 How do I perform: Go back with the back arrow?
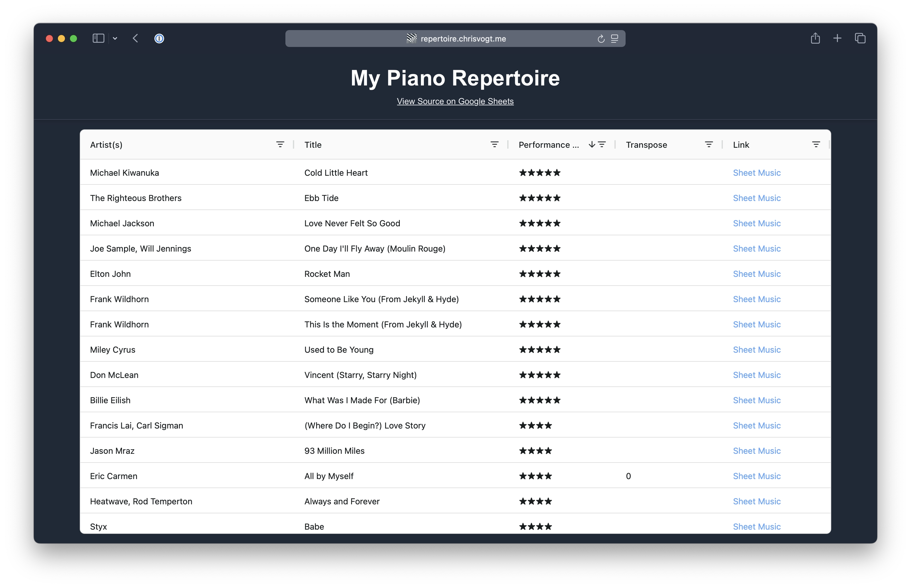[x=135, y=39]
